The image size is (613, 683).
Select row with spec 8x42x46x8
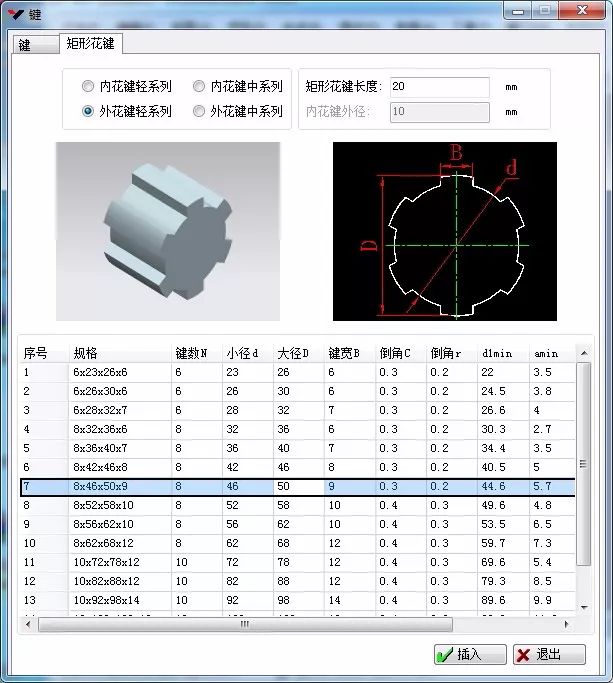pos(298,467)
